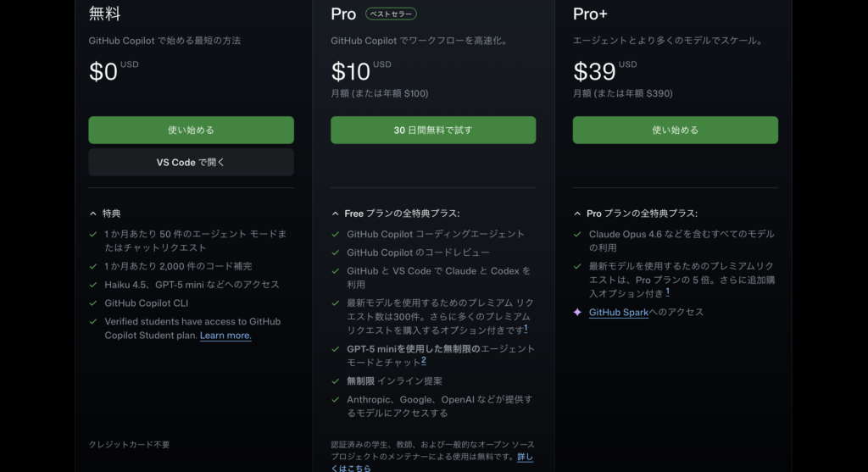This screenshot has height=472, width=868.
Task: Click checkmark beside Claude Opus 4.6 feature
Action: click(x=577, y=234)
